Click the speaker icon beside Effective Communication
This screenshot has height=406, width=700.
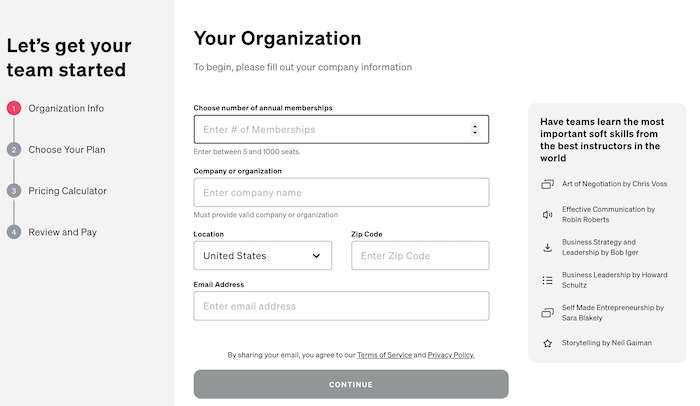(547, 215)
